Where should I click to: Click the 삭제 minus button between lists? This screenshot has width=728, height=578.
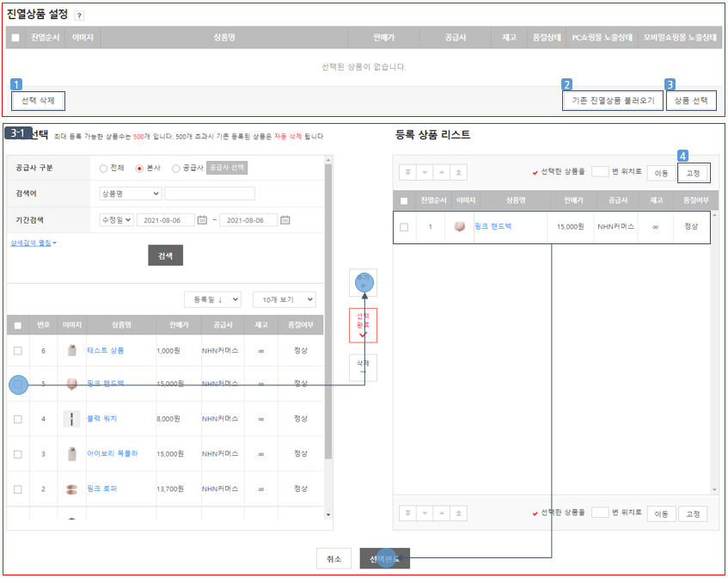[363, 367]
